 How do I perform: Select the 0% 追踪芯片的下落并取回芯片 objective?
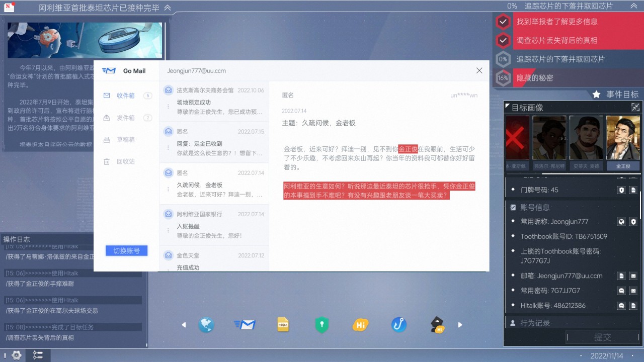pos(569,59)
